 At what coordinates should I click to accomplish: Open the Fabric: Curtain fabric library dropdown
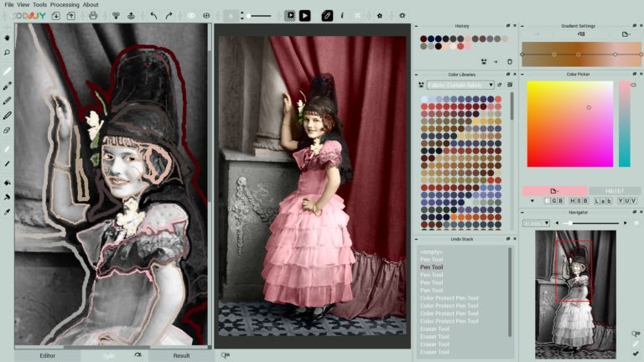pos(460,85)
